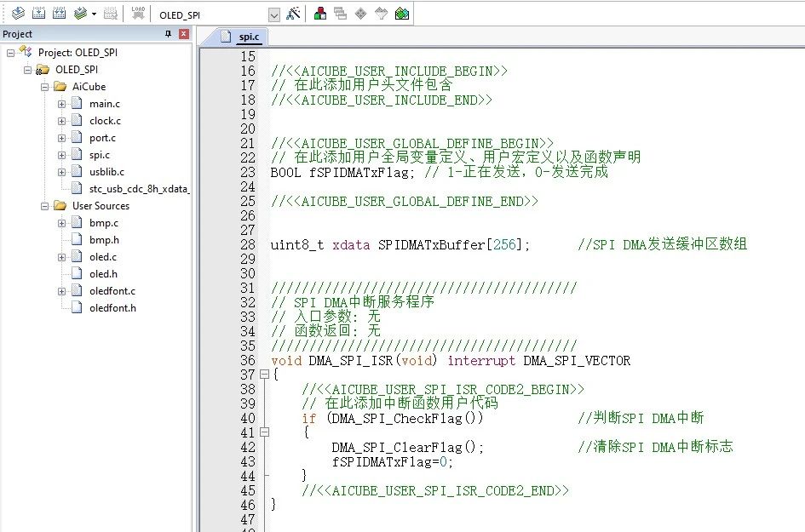Open Manage Project Items colored blocks icon

[319, 14]
